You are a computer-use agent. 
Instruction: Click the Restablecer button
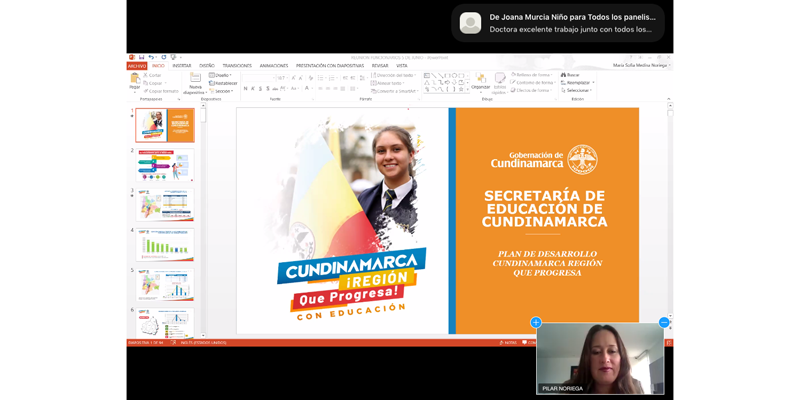point(223,83)
